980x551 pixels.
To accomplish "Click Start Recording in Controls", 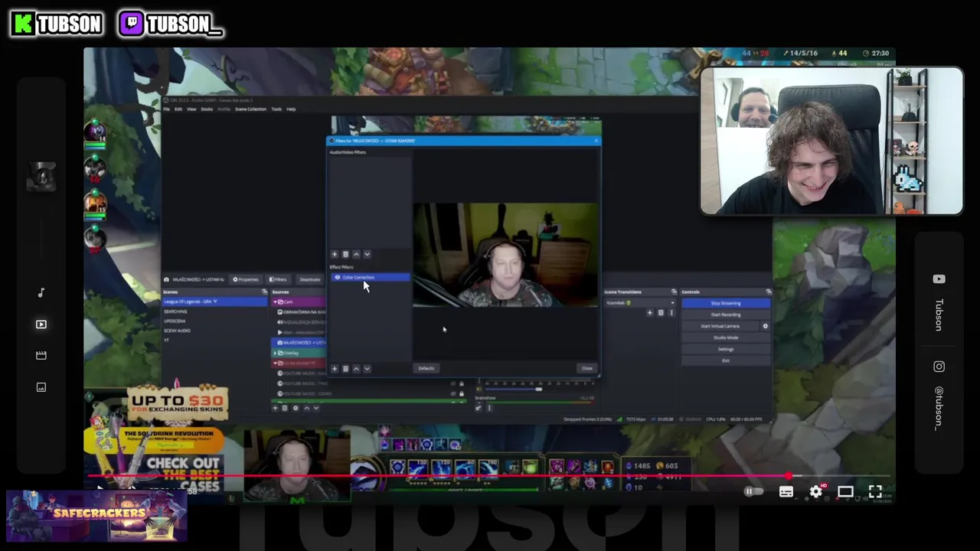I will pyautogui.click(x=726, y=315).
